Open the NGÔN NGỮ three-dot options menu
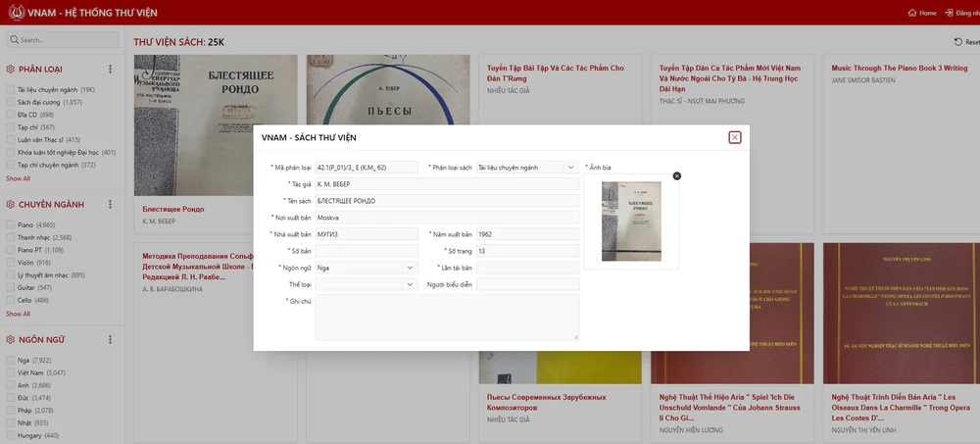Image resolution: width=980 pixels, height=444 pixels. tap(110, 339)
